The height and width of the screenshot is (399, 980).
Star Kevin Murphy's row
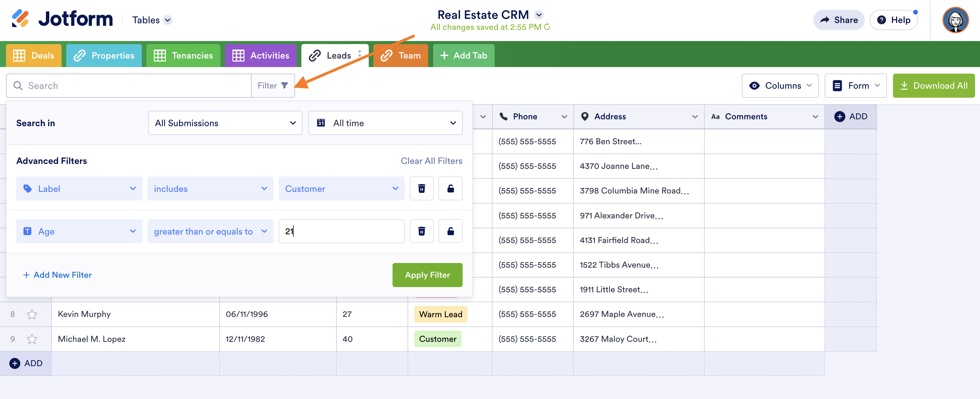tap(32, 314)
